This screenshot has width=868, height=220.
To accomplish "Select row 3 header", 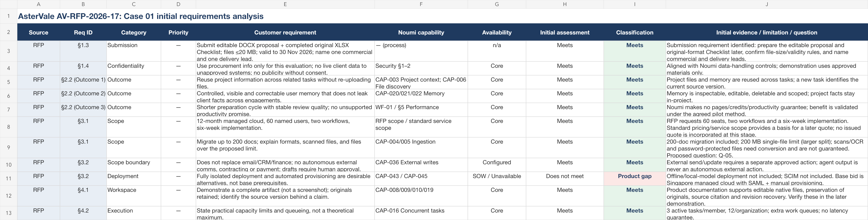I will pos(8,51).
